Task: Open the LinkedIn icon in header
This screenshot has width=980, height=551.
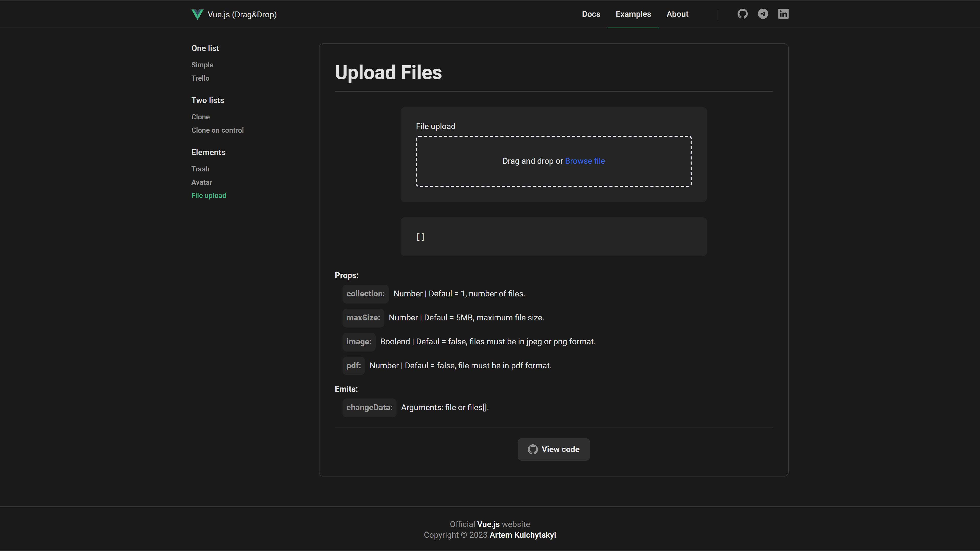Action: tap(783, 14)
